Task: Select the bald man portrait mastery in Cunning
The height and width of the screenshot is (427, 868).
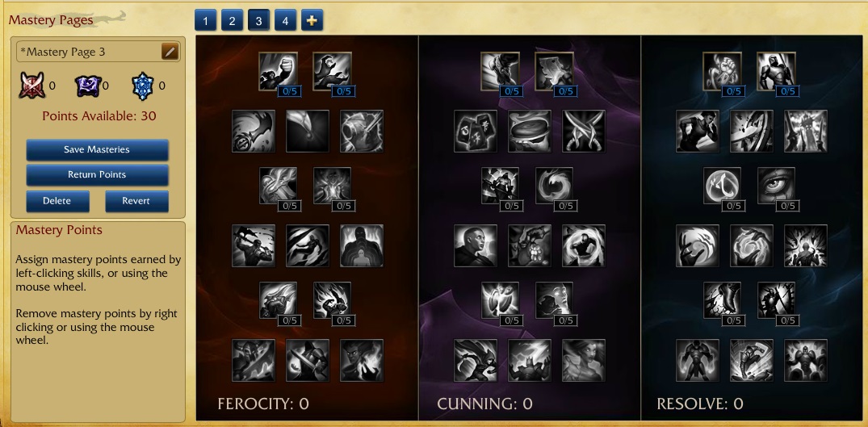Action: pyautogui.click(x=476, y=245)
